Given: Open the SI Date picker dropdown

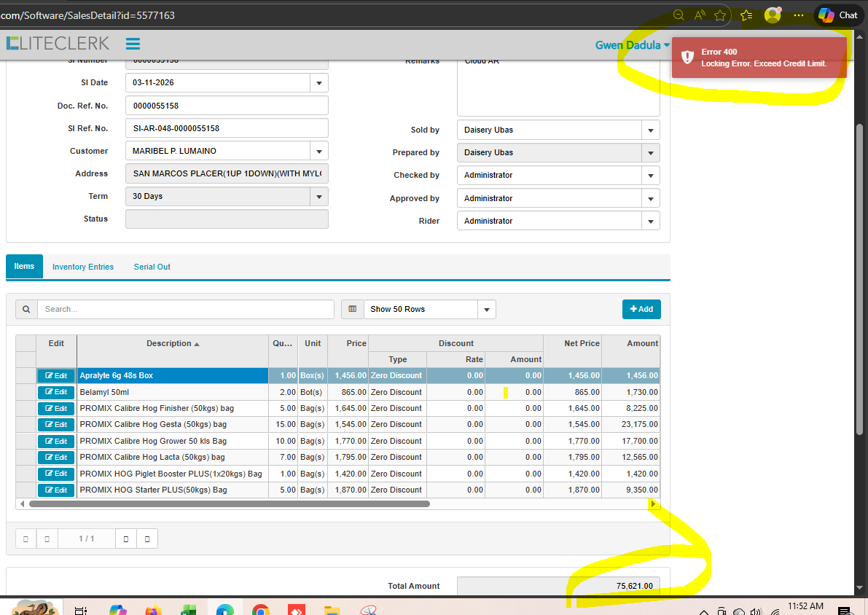Looking at the screenshot, I should 318,83.
